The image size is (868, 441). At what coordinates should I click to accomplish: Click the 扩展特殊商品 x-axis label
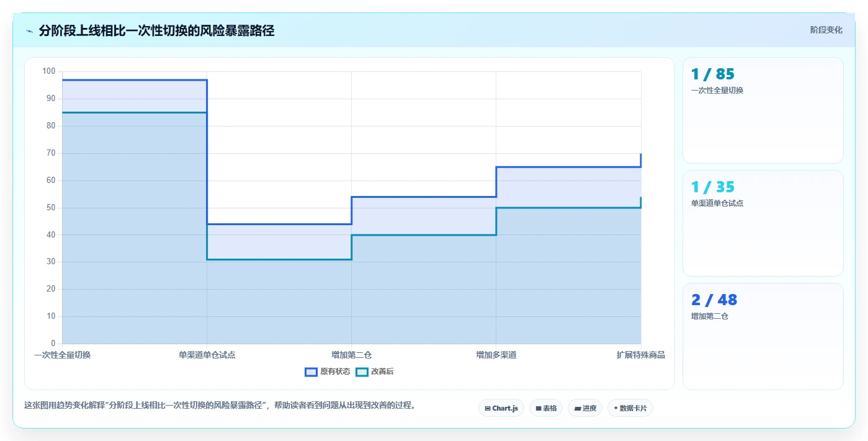click(x=641, y=355)
